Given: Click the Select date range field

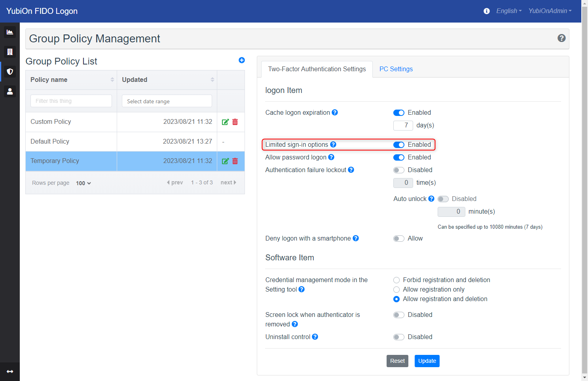Looking at the screenshot, I should [x=167, y=101].
